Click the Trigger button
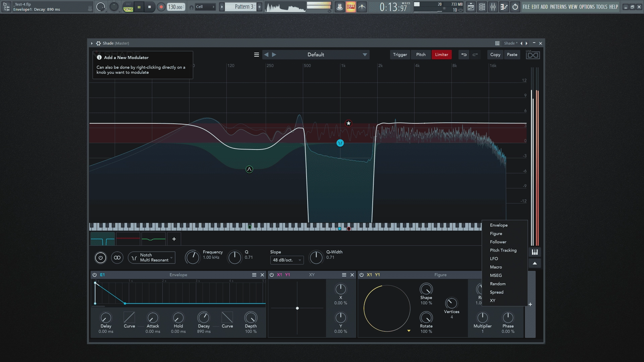This screenshot has width=644, height=362. pyautogui.click(x=400, y=55)
